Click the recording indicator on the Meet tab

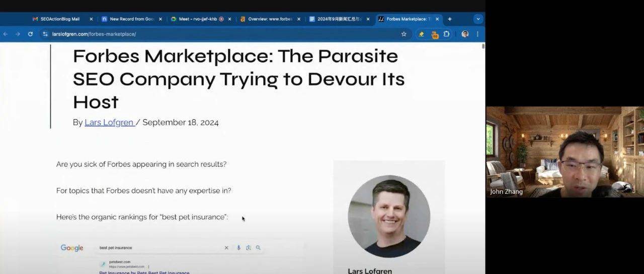[x=221, y=19]
